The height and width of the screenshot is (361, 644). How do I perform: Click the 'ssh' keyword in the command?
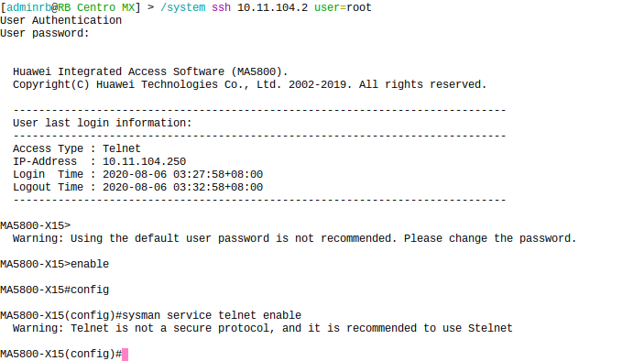coord(221,8)
